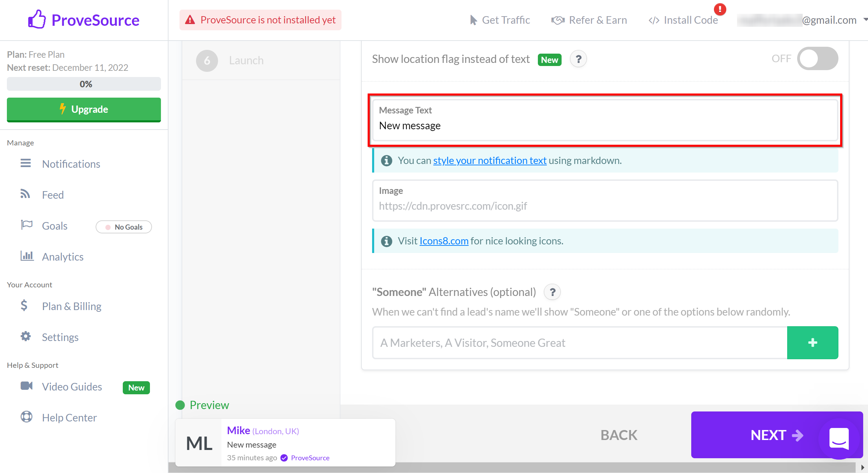The image size is (868, 473).
Task: Click the Someone alternatives input field
Action: pyautogui.click(x=580, y=343)
